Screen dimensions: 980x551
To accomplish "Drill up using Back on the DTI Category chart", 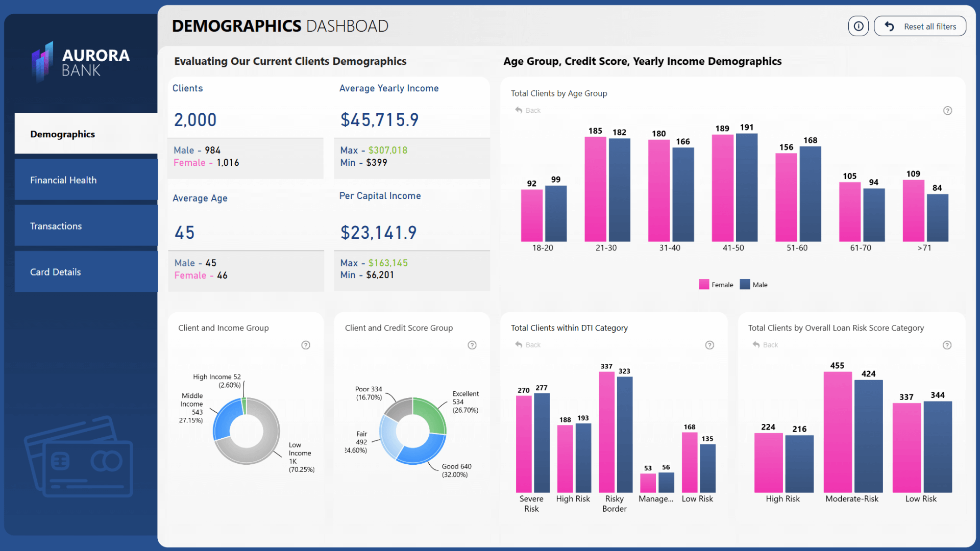I will coord(528,345).
